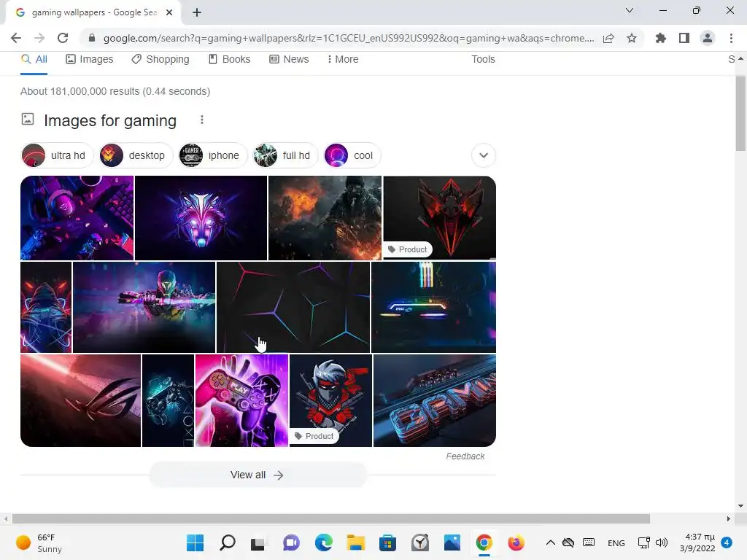747x560 pixels.
Task: Open the ENG language switcher
Action: point(616,542)
